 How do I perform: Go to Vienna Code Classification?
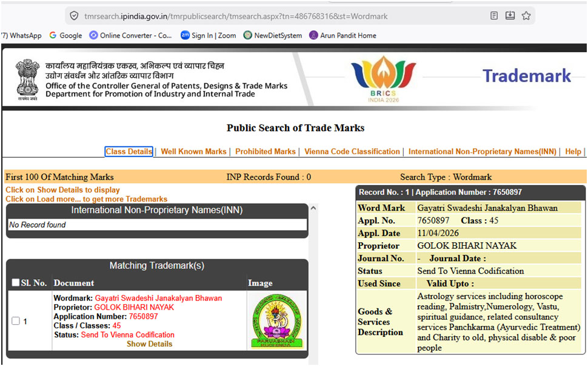(x=352, y=152)
